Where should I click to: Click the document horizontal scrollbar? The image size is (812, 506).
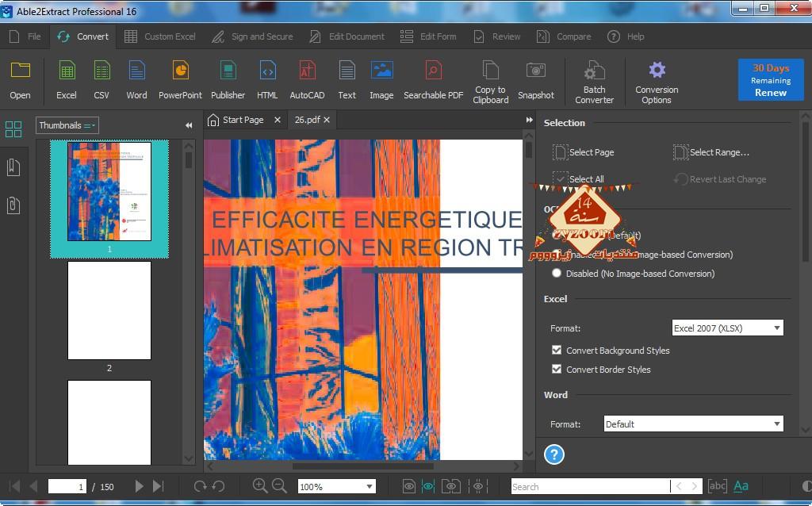362,466
